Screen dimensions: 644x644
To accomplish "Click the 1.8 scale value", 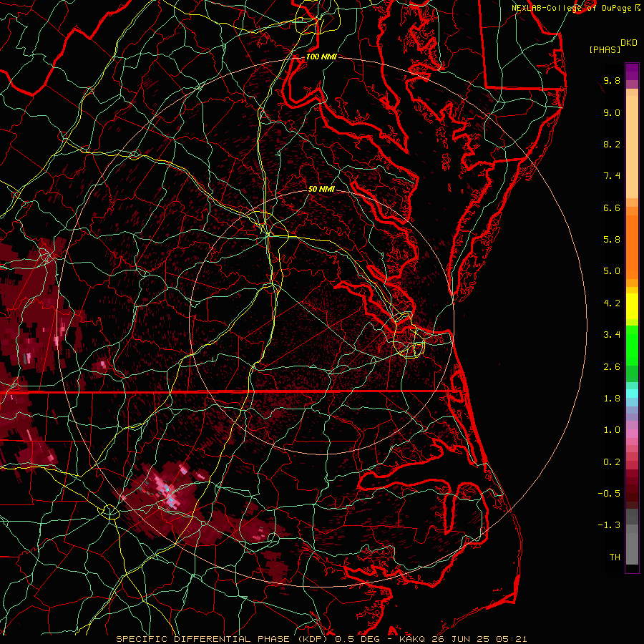I will [612, 399].
